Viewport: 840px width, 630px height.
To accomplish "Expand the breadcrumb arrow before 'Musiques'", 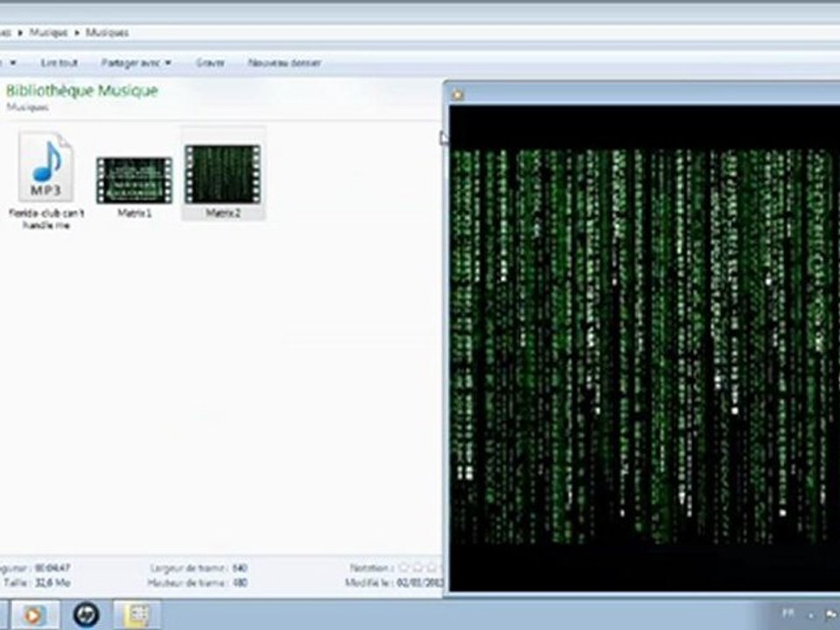I will pyautogui.click(x=77, y=32).
